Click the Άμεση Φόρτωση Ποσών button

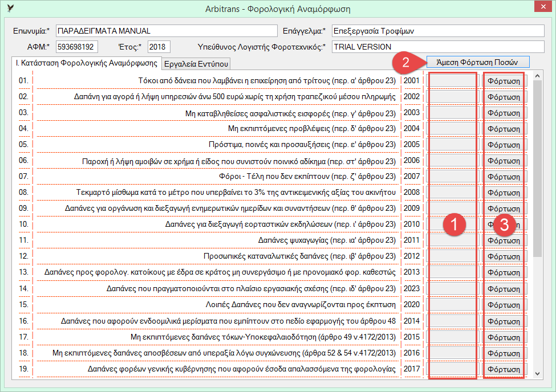pyautogui.click(x=478, y=62)
